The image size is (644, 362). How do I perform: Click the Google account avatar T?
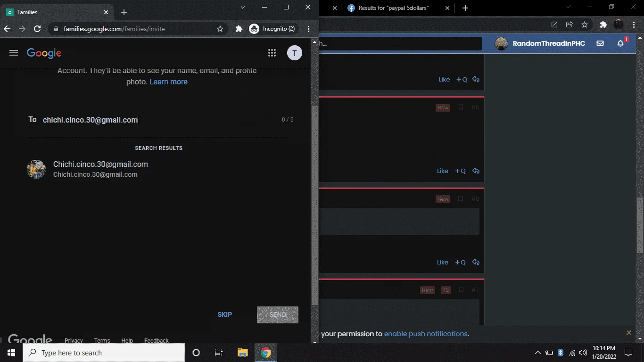click(295, 53)
